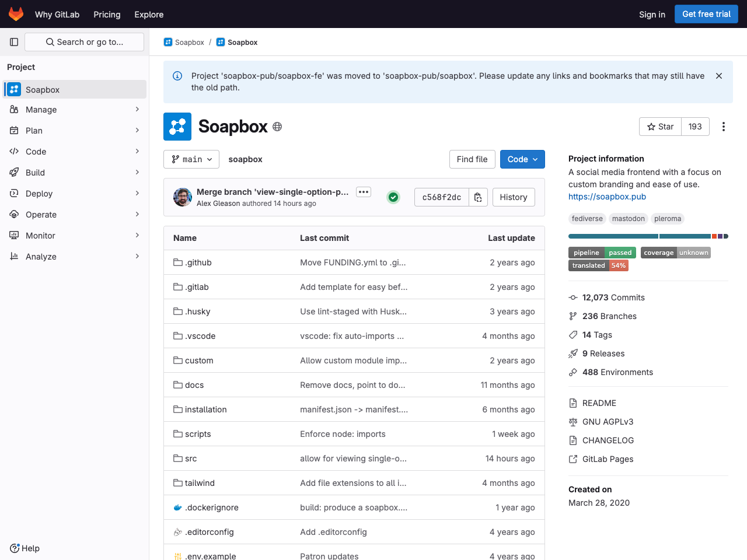The image size is (747, 560).
Task: Expand the Plan menu chevron
Action: [x=137, y=131]
